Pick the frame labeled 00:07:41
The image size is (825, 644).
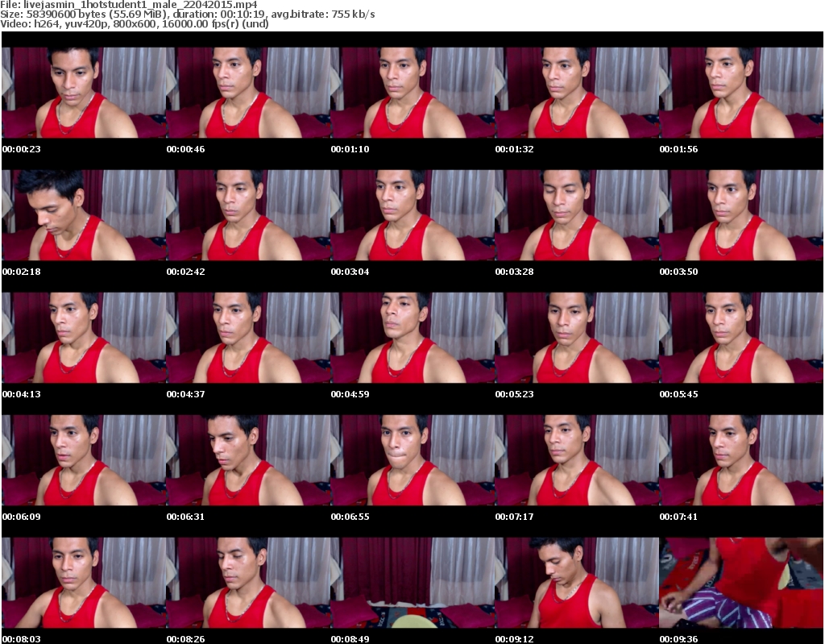(x=741, y=460)
